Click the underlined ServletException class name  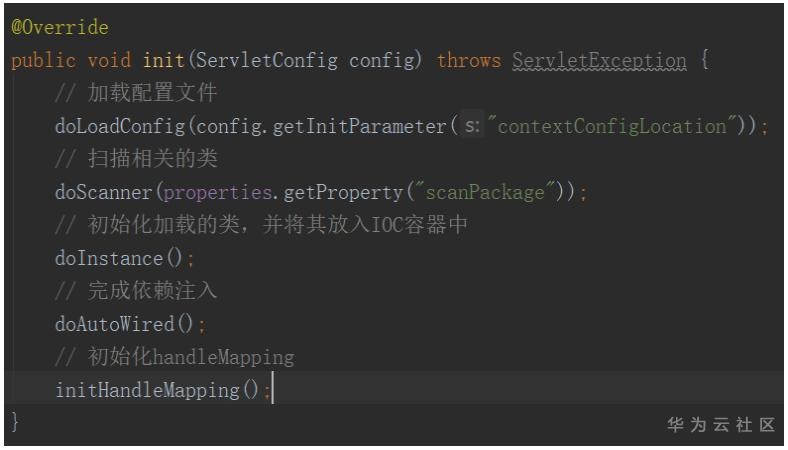point(599,61)
